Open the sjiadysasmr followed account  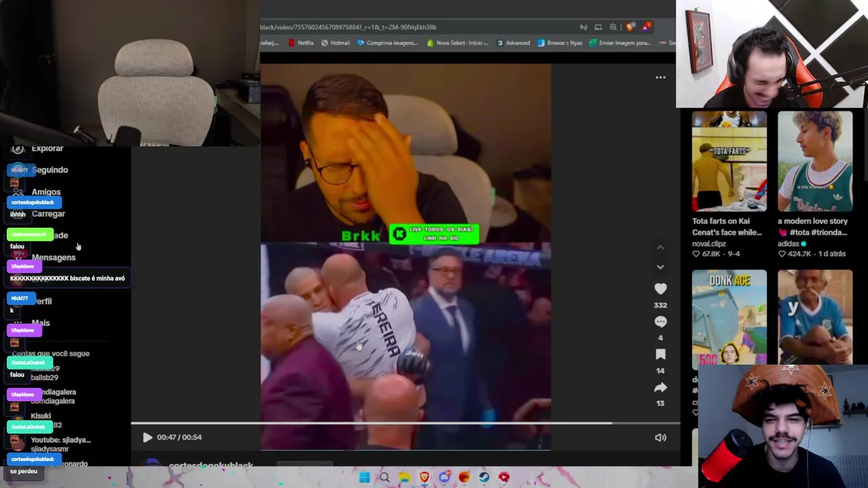tap(60, 445)
